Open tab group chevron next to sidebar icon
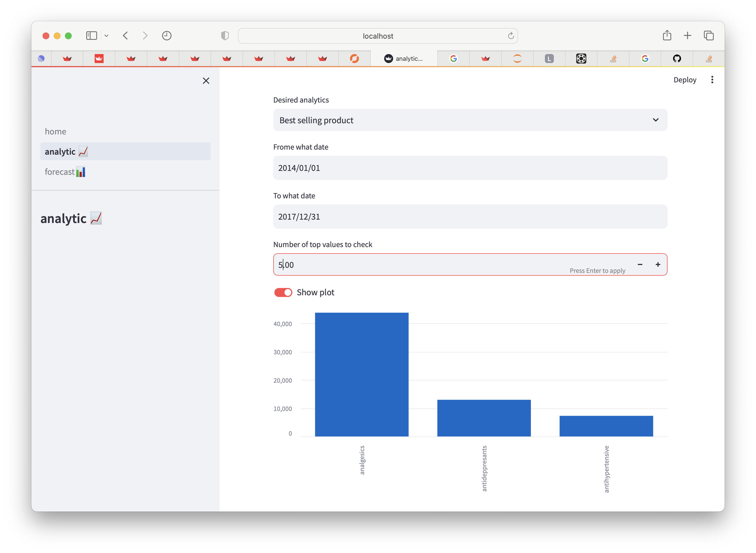Image resolution: width=756 pixels, height=553 pixels. click(x=106, y=36)
